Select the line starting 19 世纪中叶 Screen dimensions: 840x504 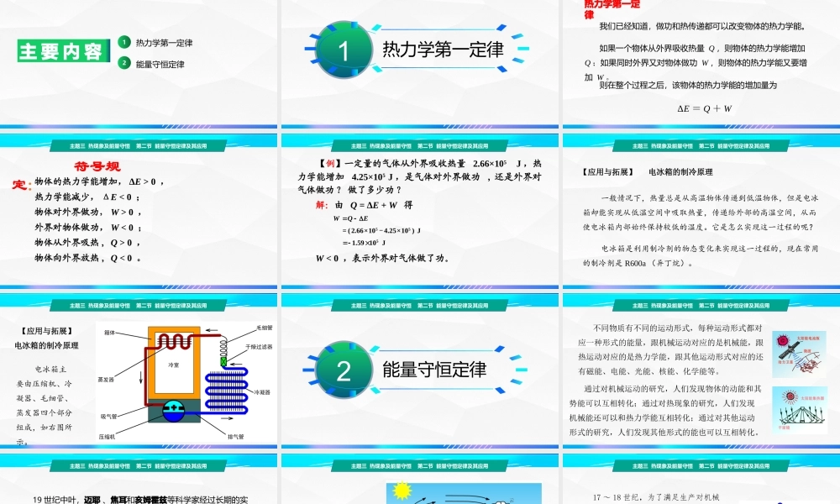(140, 500)
